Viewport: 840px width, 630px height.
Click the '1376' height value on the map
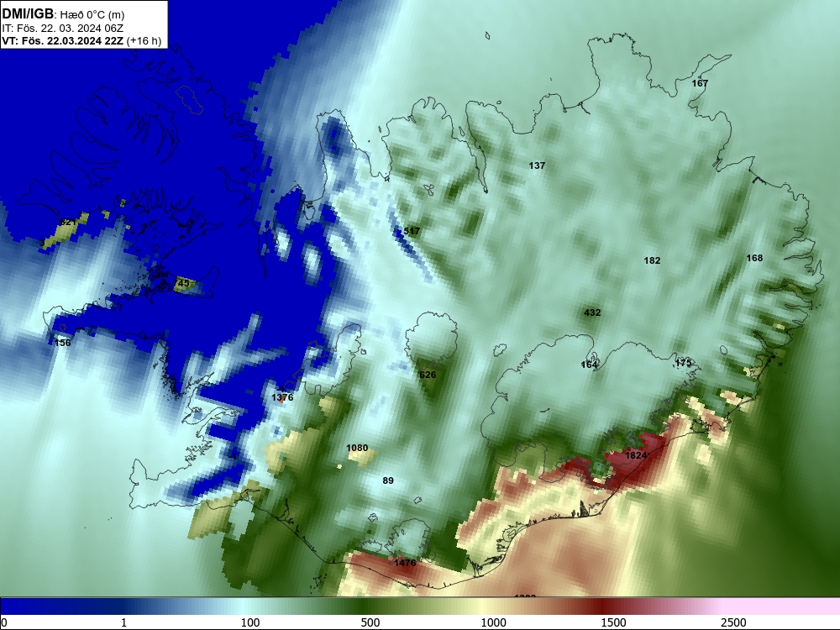(x=282, y=397)
